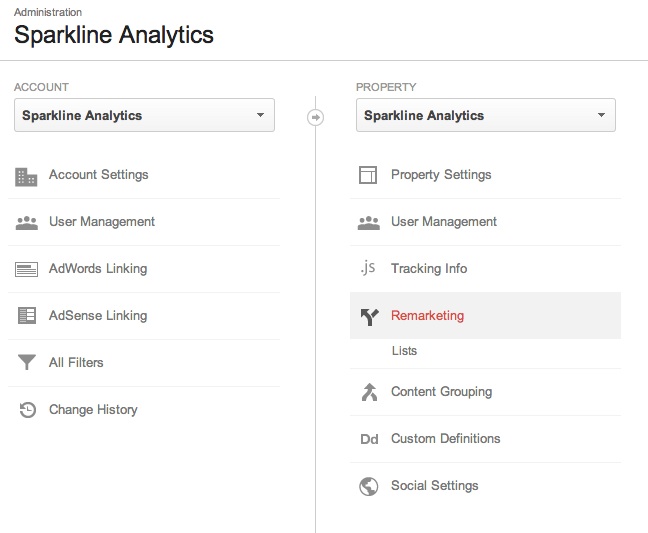Click the Change History clock icon
The height and width of the screenshot is (533, 648).
pos(27,410)
